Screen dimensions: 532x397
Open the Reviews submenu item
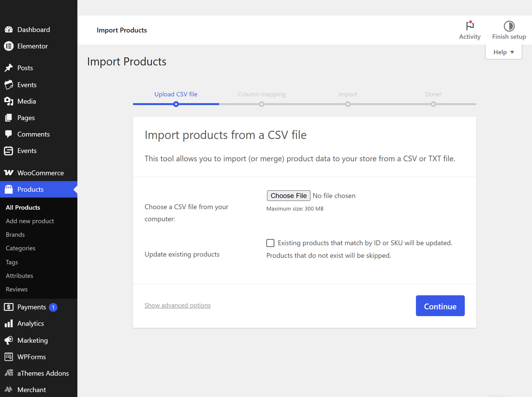click(17, 289)
